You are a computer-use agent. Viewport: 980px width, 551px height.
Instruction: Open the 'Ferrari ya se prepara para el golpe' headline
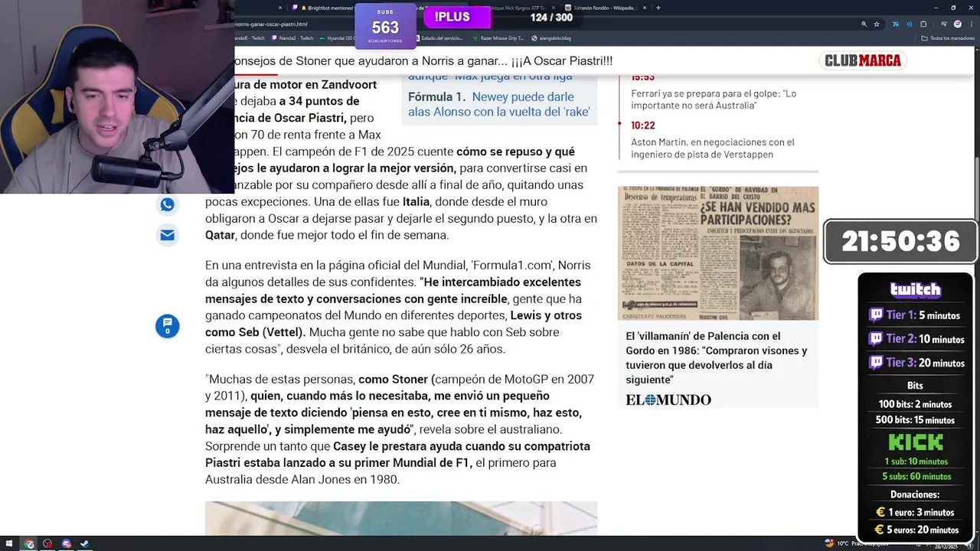(714, 99)
